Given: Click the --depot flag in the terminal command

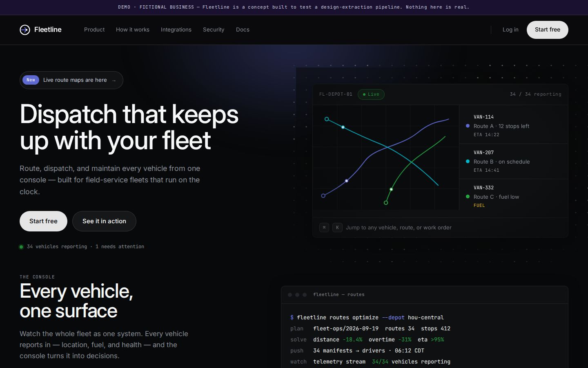Looking at the screenshot, I should (x=393, y=318).
